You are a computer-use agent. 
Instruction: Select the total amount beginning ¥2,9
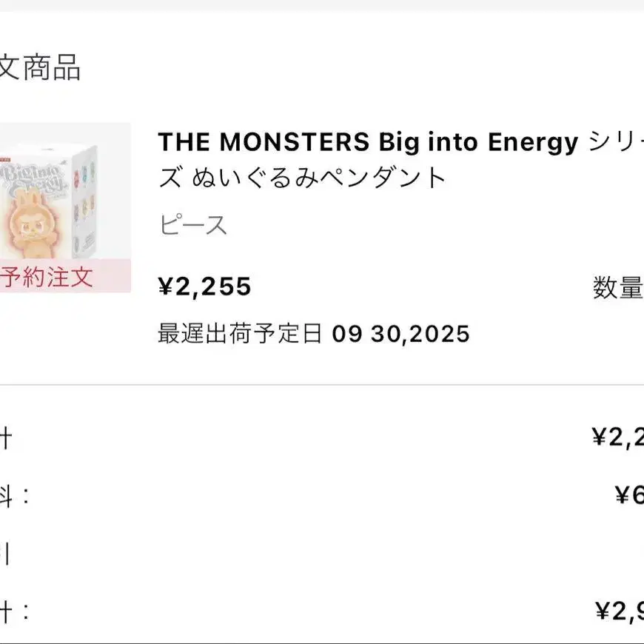(620, 612)
